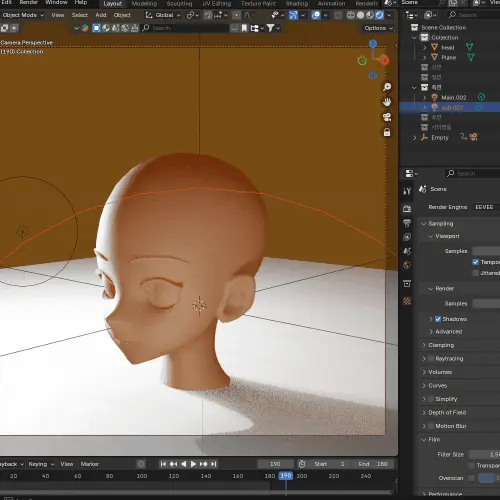This screenshot has width=500, height=500.
Task: Click the lock camera to view icon
Action: [387, 132]
